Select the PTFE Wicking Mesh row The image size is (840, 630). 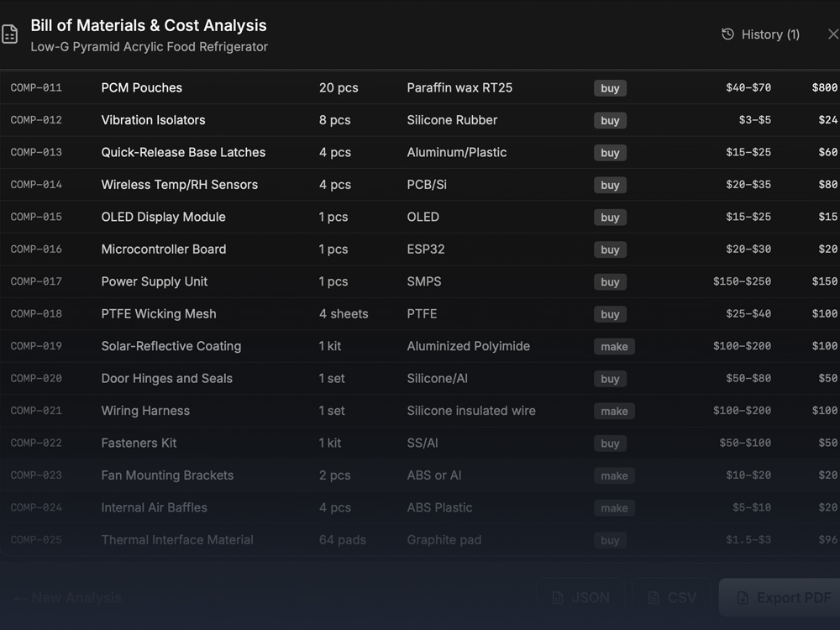click(159, 314)
